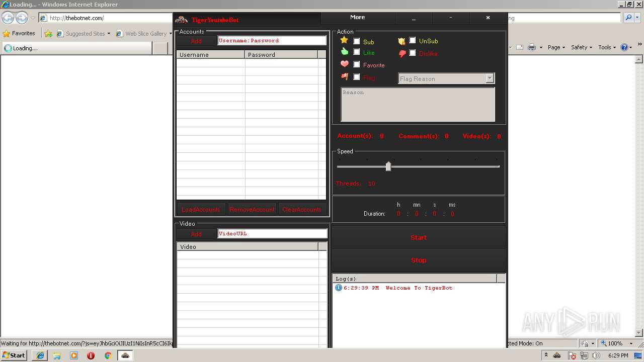644x362 pixels.
Task: Click the Video list column header
Action: [247, 246]
